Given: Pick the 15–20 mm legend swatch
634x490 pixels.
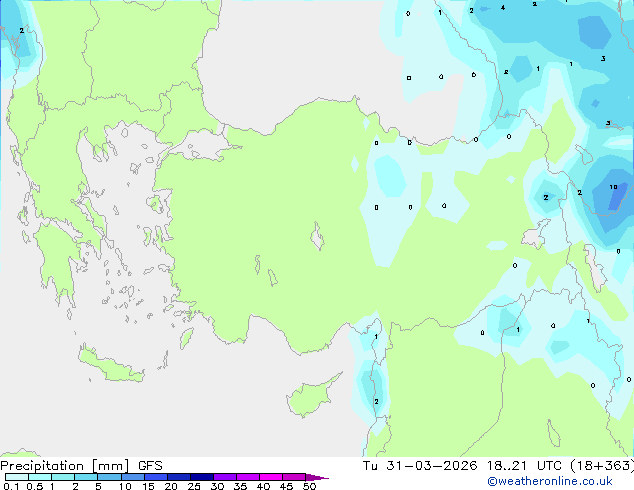Looking at the screenshot, I should click(156, 477).
